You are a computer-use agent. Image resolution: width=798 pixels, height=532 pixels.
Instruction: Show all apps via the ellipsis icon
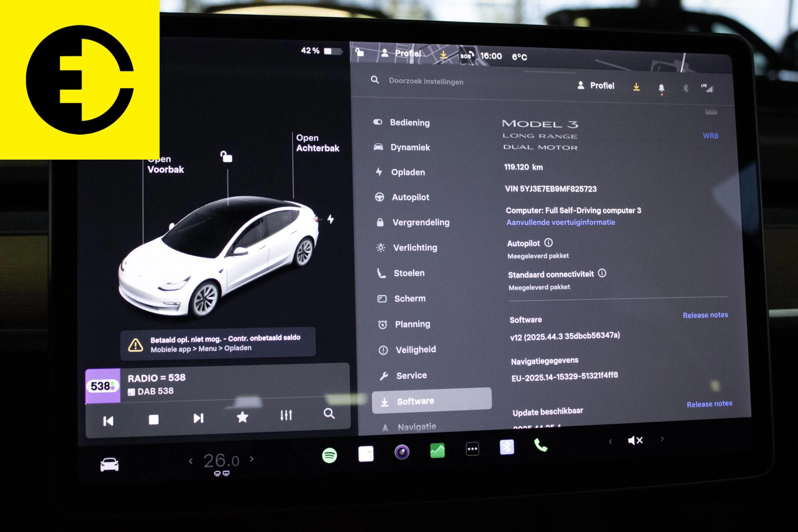click(471, 448)
